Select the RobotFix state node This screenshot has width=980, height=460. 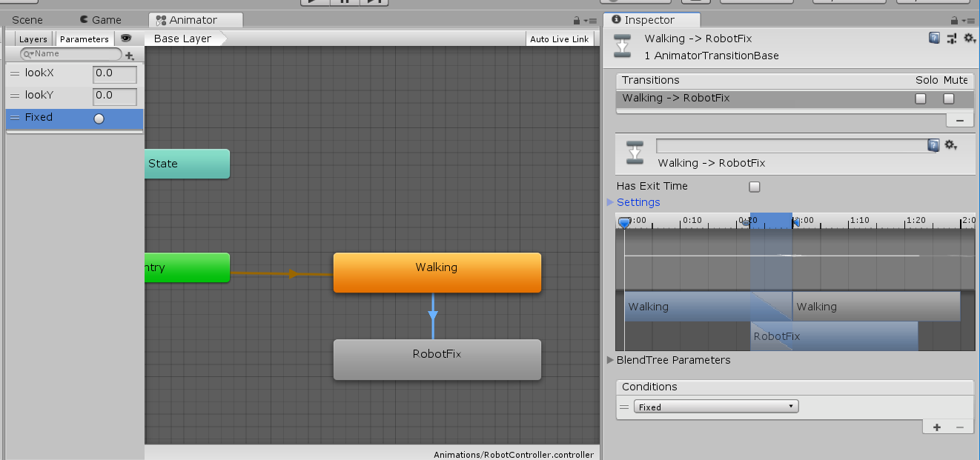(437, 359)
